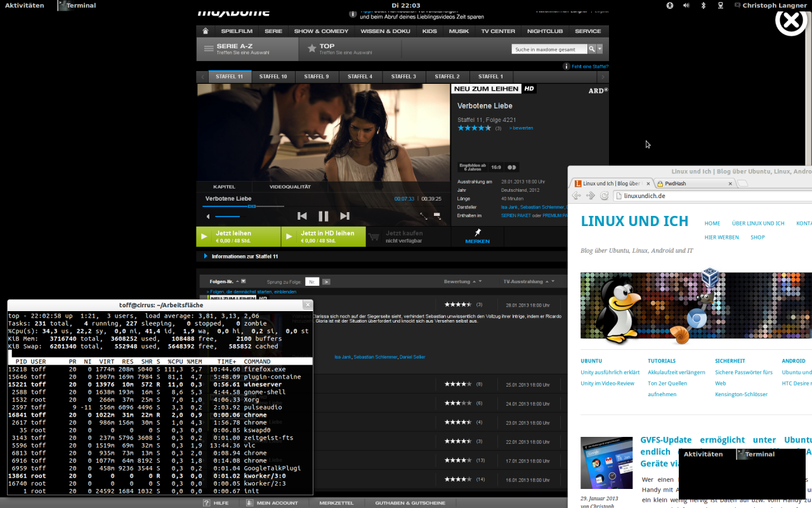Open the Aktivitäten overview
812x508 pixels.
[x=25, y=5]
